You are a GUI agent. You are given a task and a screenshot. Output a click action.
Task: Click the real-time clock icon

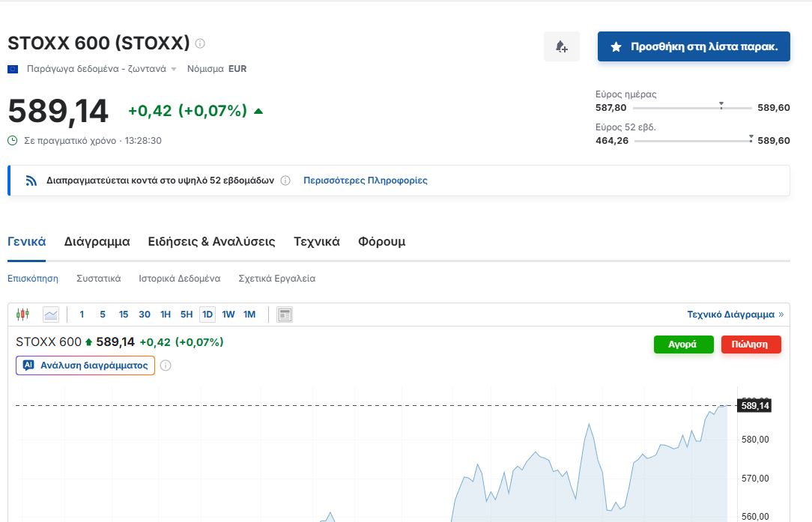coord(12,141)
